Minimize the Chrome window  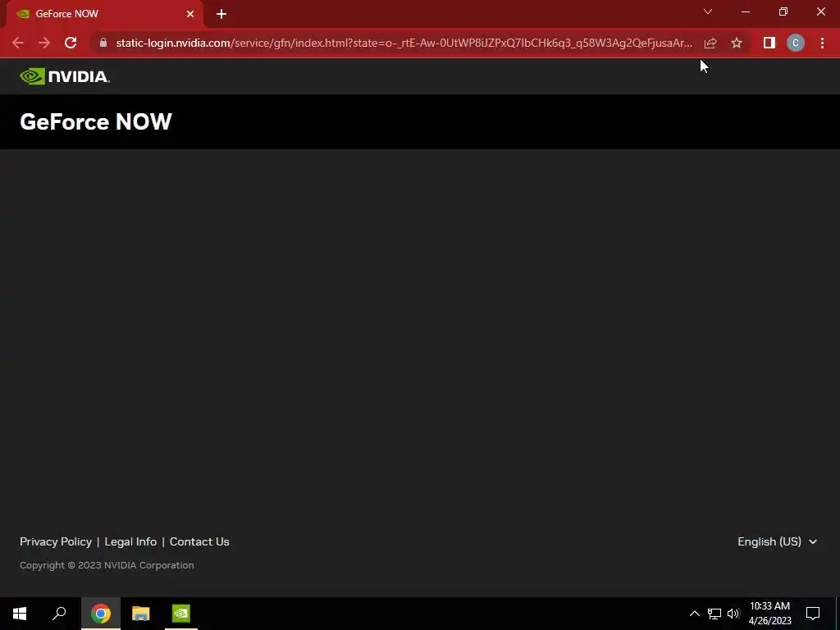pos(746,11)
